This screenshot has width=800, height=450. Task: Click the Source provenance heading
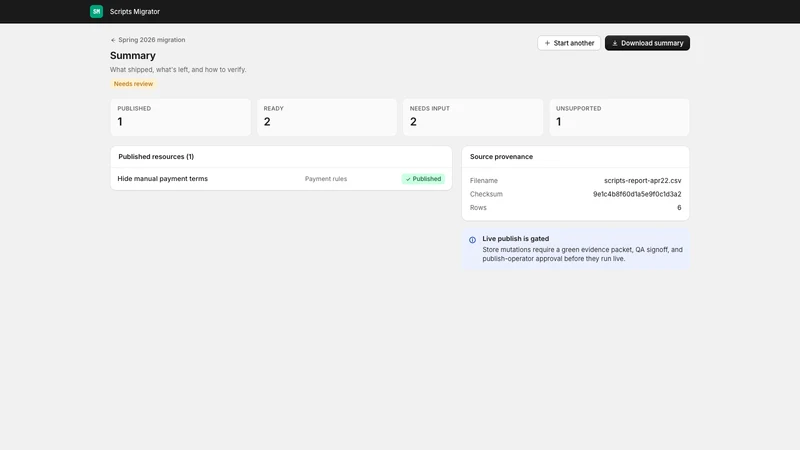click(501, 157)
